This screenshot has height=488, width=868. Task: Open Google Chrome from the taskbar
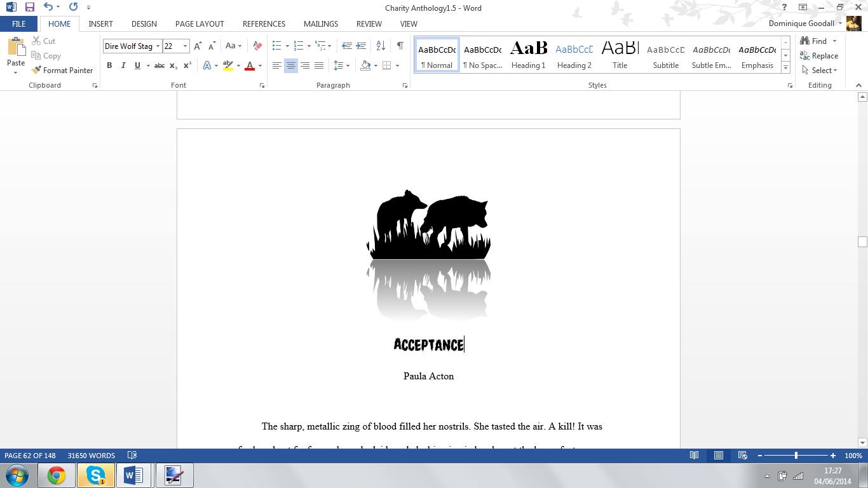57,475
